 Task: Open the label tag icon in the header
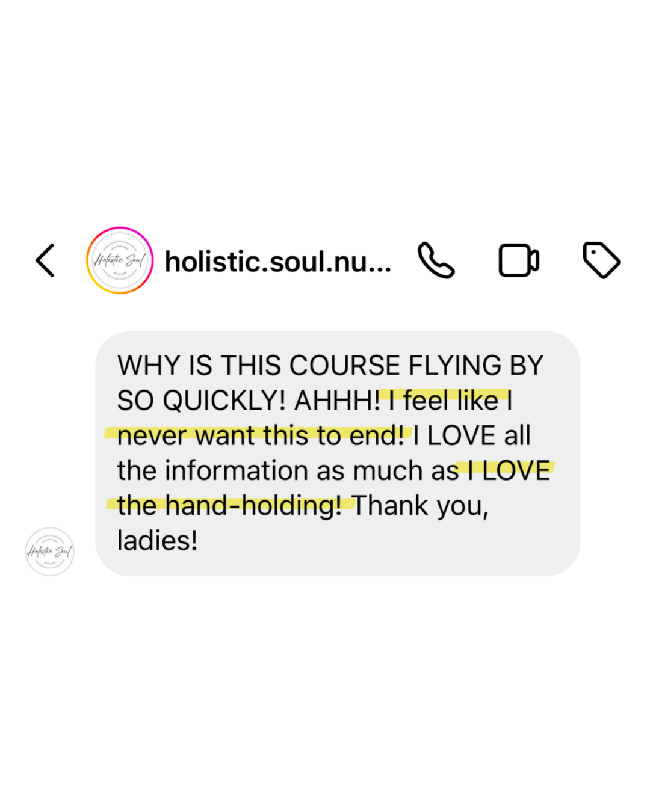(601, 260)
